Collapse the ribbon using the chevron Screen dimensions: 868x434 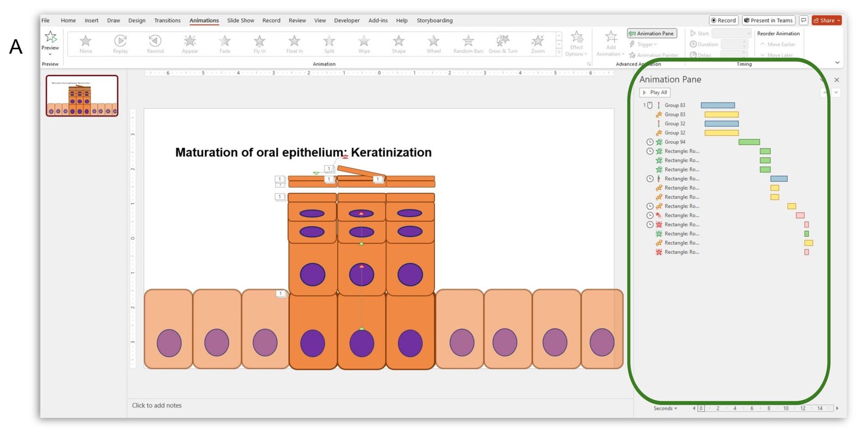(837, 63)
